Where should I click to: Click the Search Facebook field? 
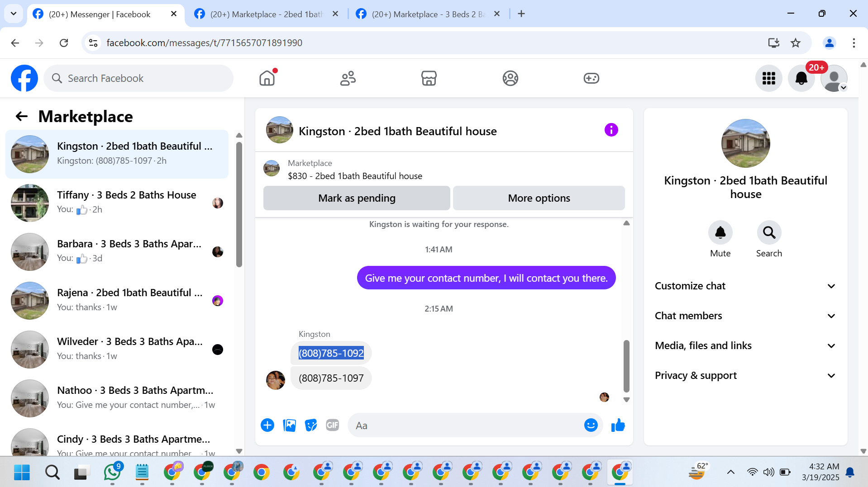(138, 78)
